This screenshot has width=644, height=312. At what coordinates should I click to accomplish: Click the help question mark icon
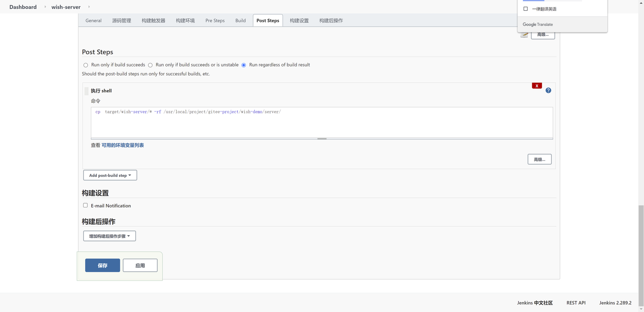pos(548,90)
